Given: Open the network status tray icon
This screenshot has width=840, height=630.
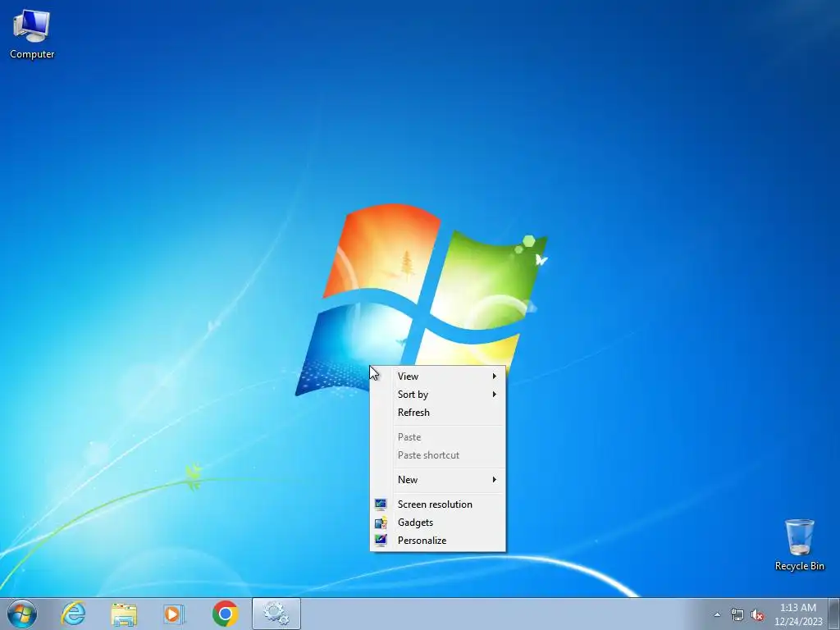Looking at the screenshot, I should click(x=737, y=614).
